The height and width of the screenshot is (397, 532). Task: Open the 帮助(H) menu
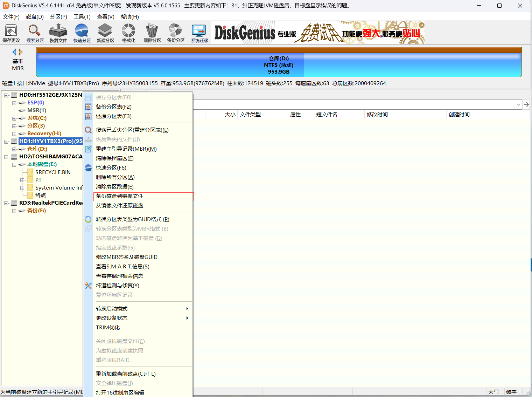pyautogui.click(x=129, y=17)
